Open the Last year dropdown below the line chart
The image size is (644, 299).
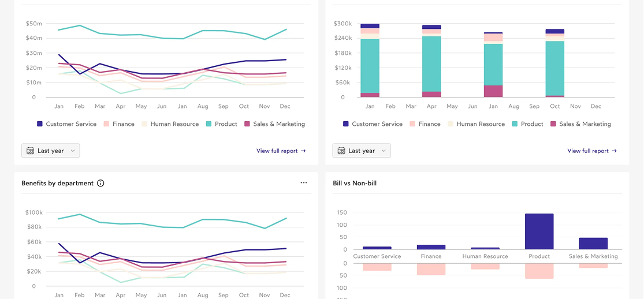click(51, 151)
